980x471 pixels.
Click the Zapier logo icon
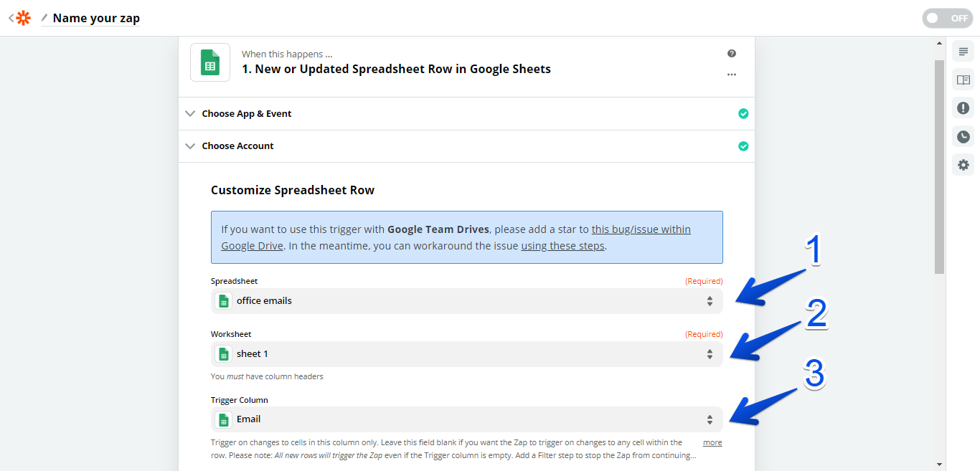point(24,18)
